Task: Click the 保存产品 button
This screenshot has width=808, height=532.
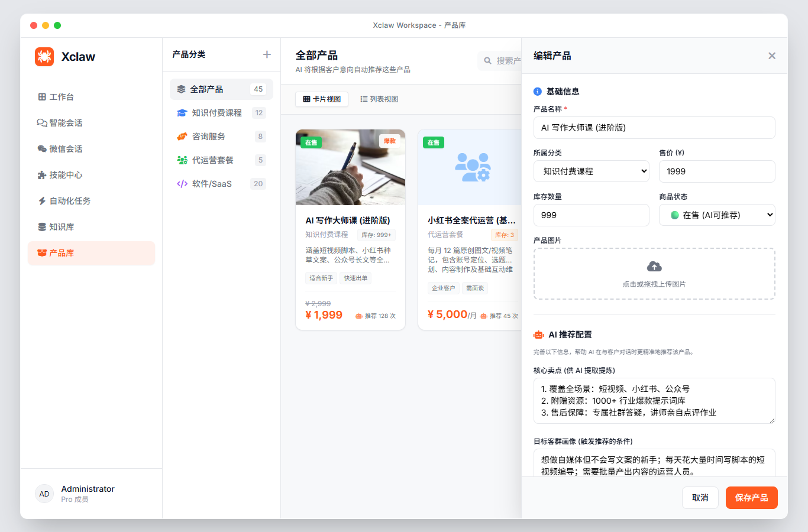Action: [x=751, y=497]
